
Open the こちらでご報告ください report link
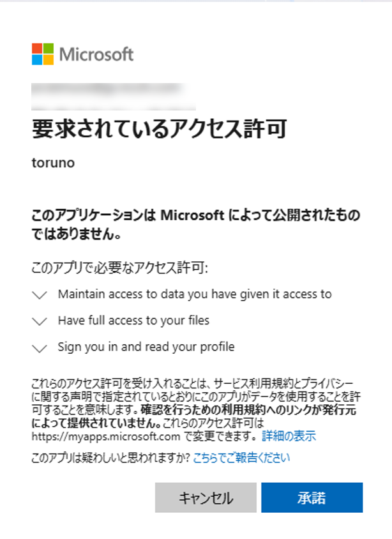pyautogui.click(x=241, y=458)
